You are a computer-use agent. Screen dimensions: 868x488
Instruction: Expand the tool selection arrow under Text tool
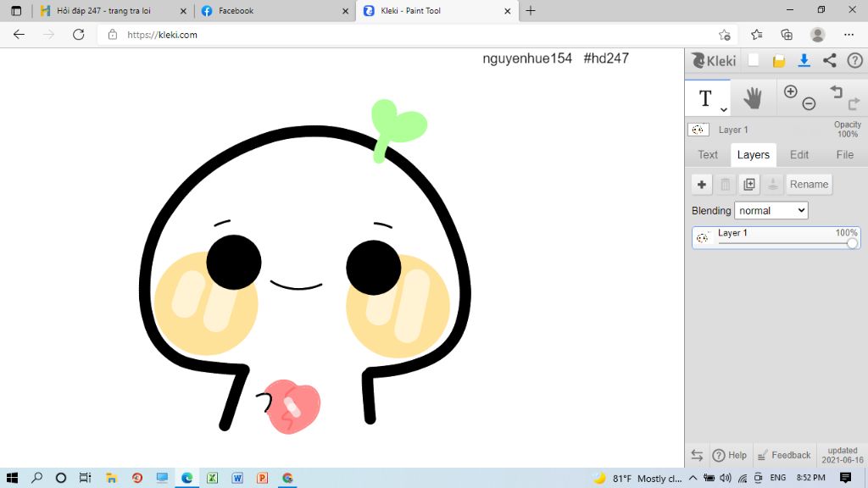(x=724, y=109)
